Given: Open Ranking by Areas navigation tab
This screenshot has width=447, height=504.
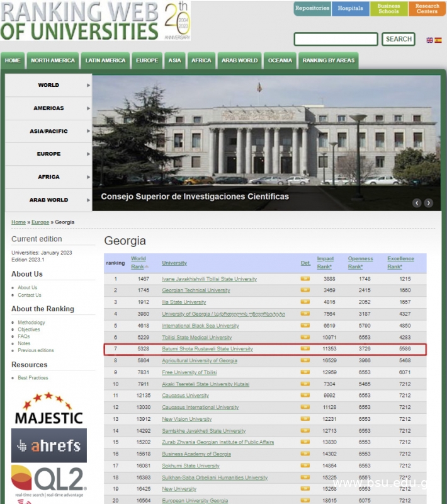Looking at the screenshot, I should coord(328,60).
